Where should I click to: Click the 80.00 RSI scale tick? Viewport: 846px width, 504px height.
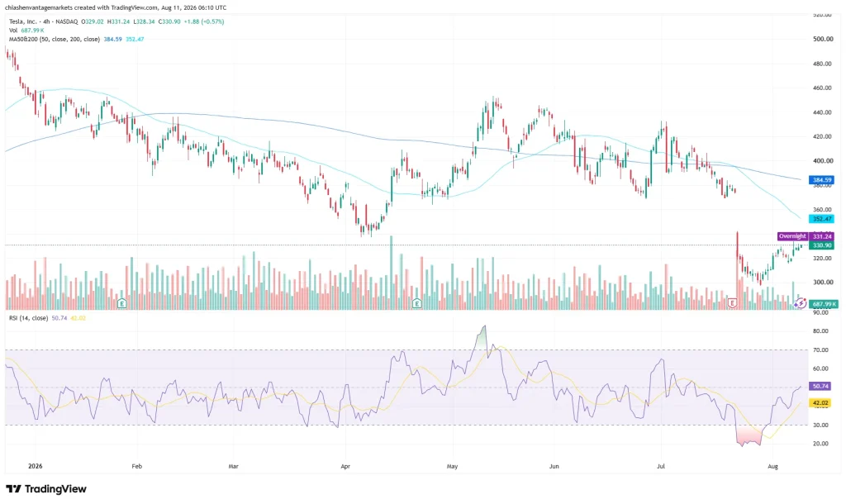pos(820,330)
